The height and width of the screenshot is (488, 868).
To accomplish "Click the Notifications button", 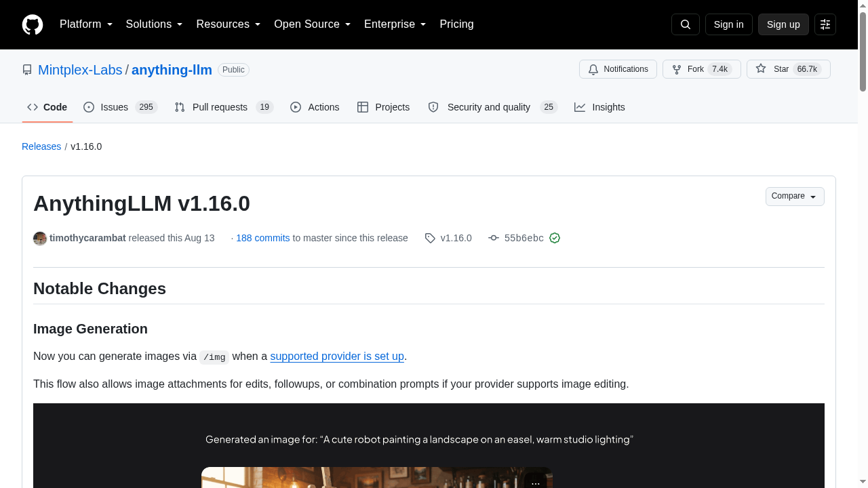I will click(618, 69).
